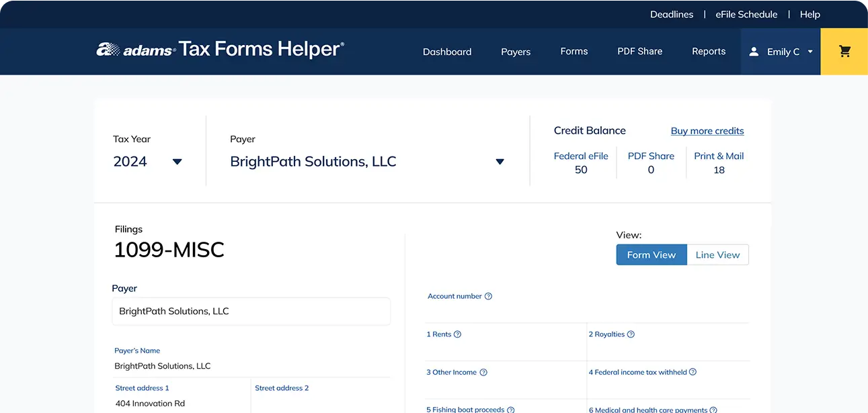Open the Payers menu
Screen dimensions: 868x413
516,52
